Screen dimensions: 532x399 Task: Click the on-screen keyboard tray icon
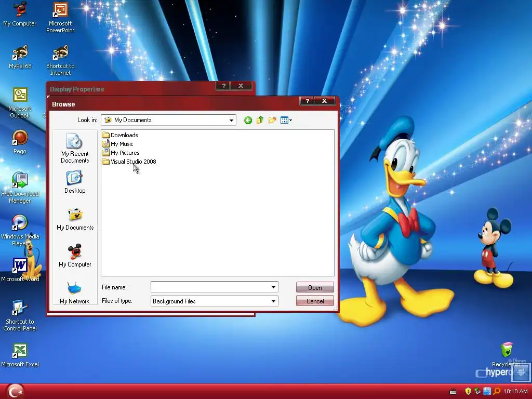click(x=453, y=392)
